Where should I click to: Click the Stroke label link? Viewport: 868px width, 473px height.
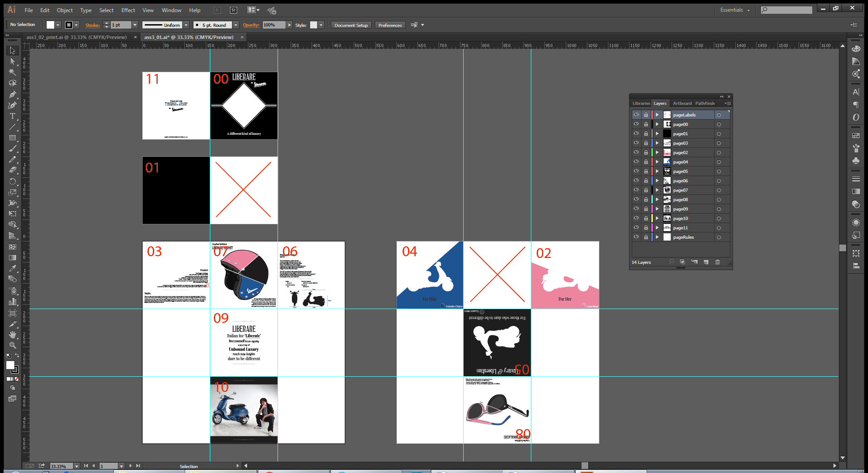pyautogui.click(x=92, y=25)
